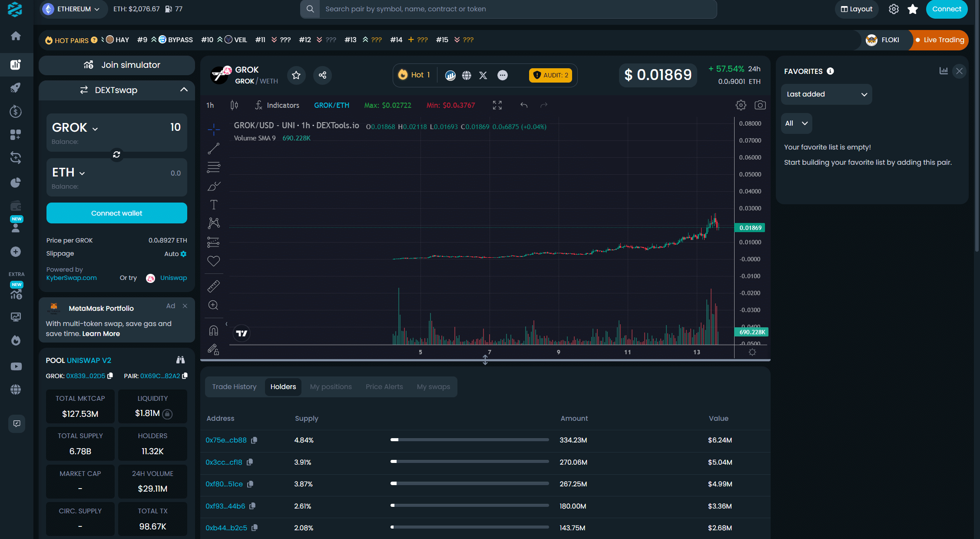Open chart settings gear
980x539 pixels.
(741, 105)
